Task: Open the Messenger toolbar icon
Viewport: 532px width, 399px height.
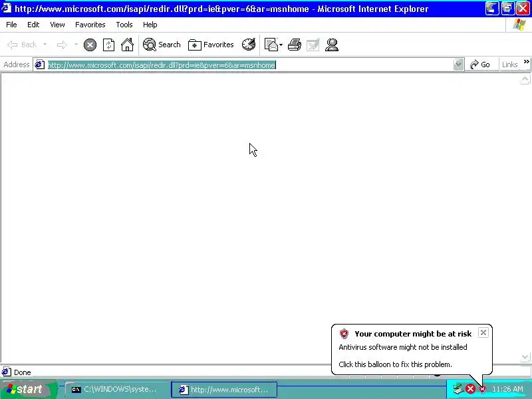Action: coord(331,45)
